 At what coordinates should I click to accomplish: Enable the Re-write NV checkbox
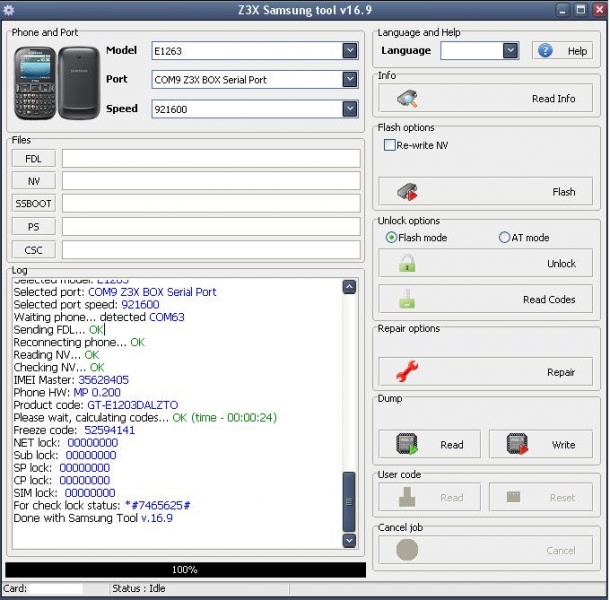point(389,145)
